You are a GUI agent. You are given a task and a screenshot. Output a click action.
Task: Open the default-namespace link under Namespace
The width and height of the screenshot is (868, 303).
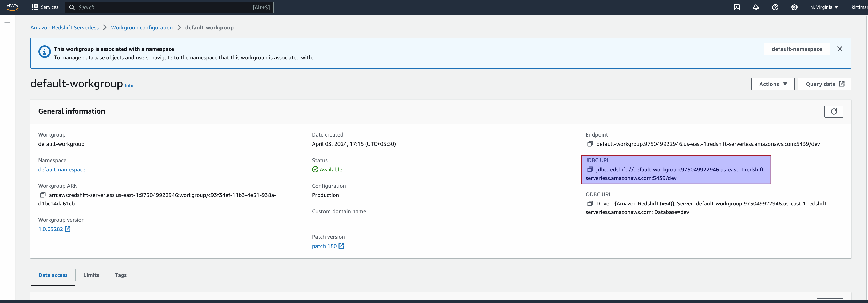click(62, 169)
